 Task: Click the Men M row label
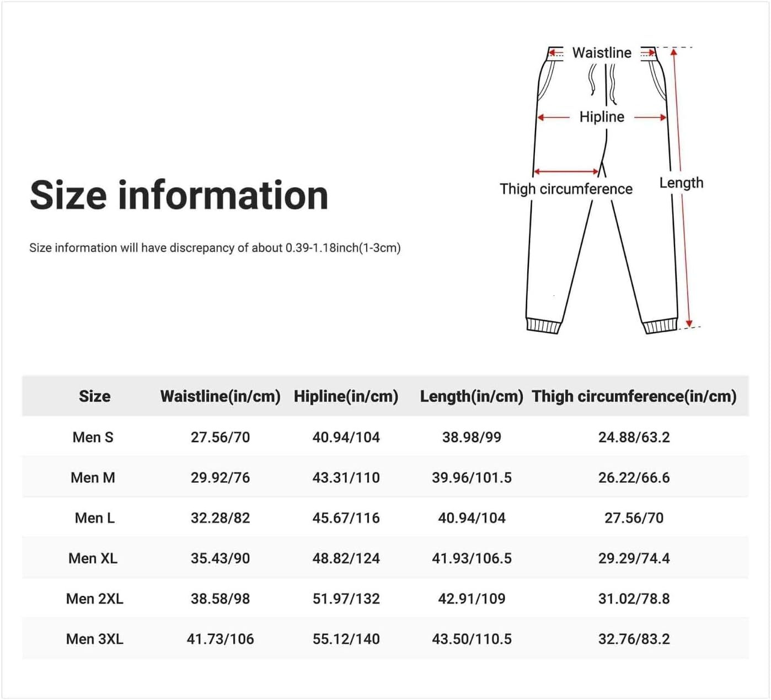point(93,477)
